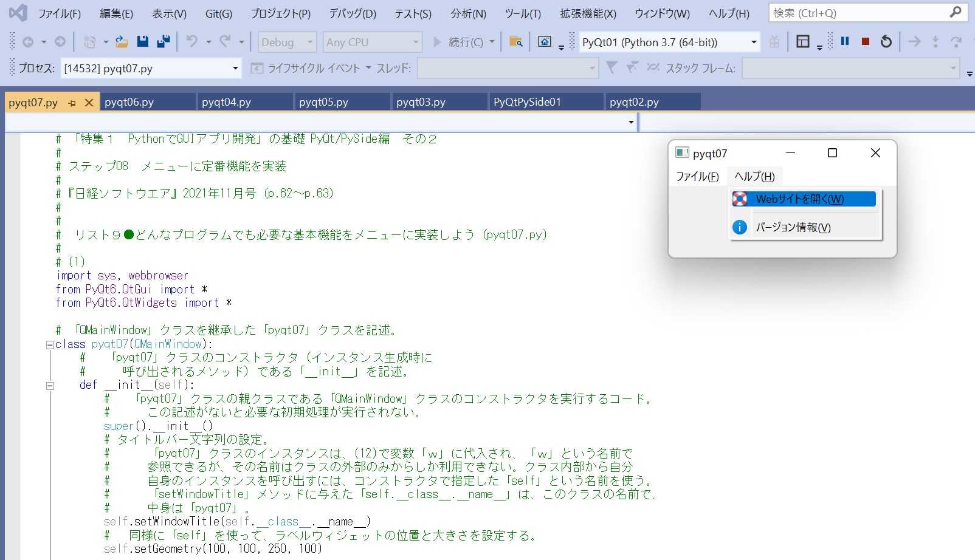Open the プロセス process dropdown
Image resolution: width=975 pixels, height=560 pixels.
pos(234,68)
